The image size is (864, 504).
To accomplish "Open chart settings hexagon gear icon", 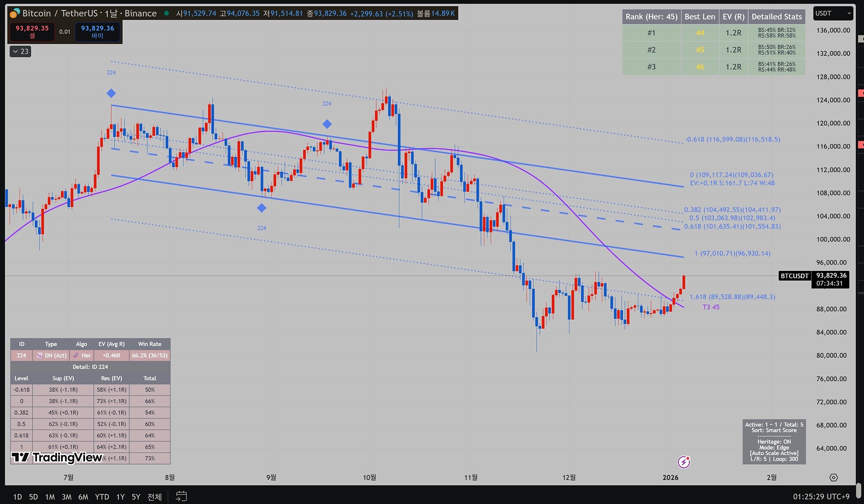I will tap(833, 477).
